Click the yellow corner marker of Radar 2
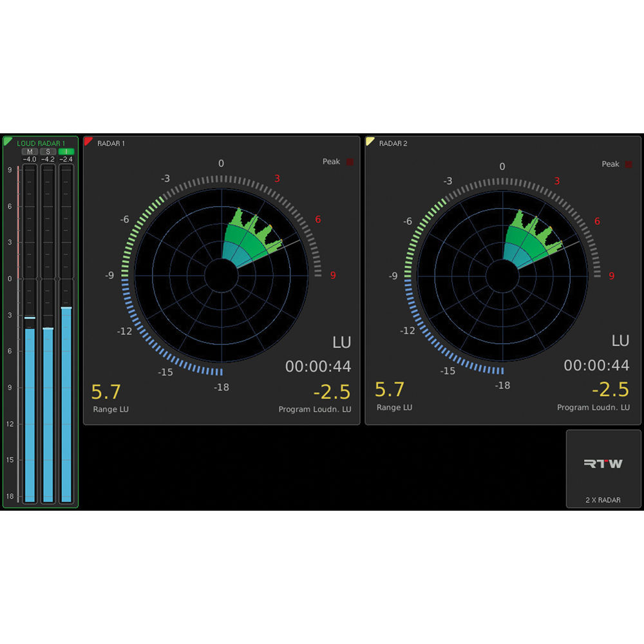This screenshot has width=644, height=644. (x=370, y=141)
